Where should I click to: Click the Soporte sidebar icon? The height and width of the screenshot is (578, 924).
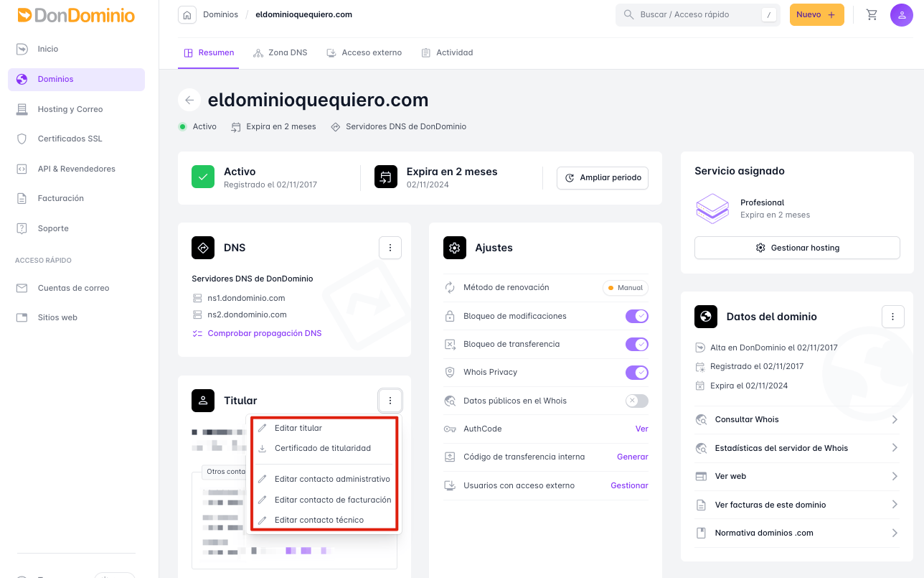(x=22, y=228)
